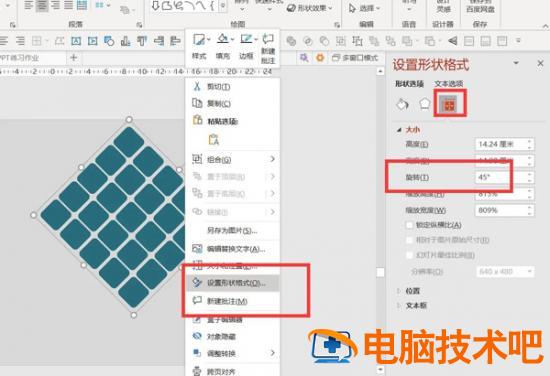Click the paste option clipboard-A icon
The height and width of the screenshot is (376, 550).
tap(214, 140)
